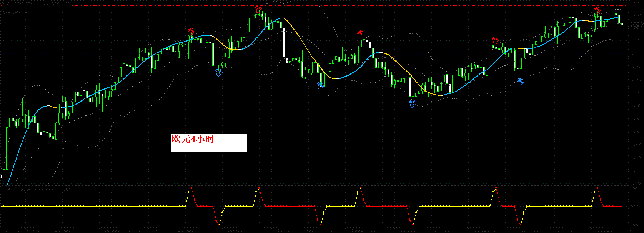Click the last downward trough in indicator panel
Screen dimensions: 644x233
pos(520,224)
